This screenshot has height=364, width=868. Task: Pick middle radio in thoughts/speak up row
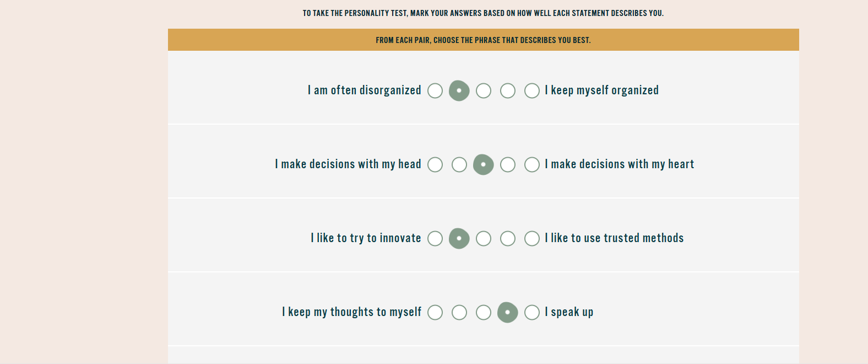tap(484, 313)
